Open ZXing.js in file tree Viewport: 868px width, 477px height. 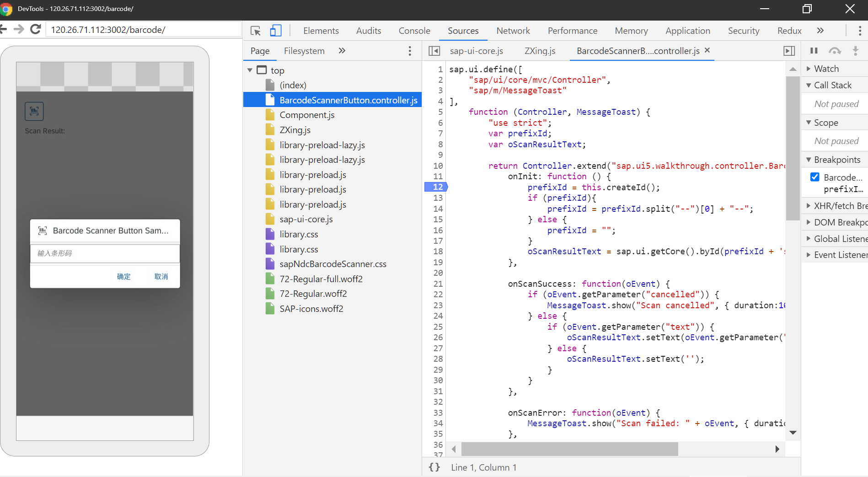pyautogui.click(x=295, y=130)
